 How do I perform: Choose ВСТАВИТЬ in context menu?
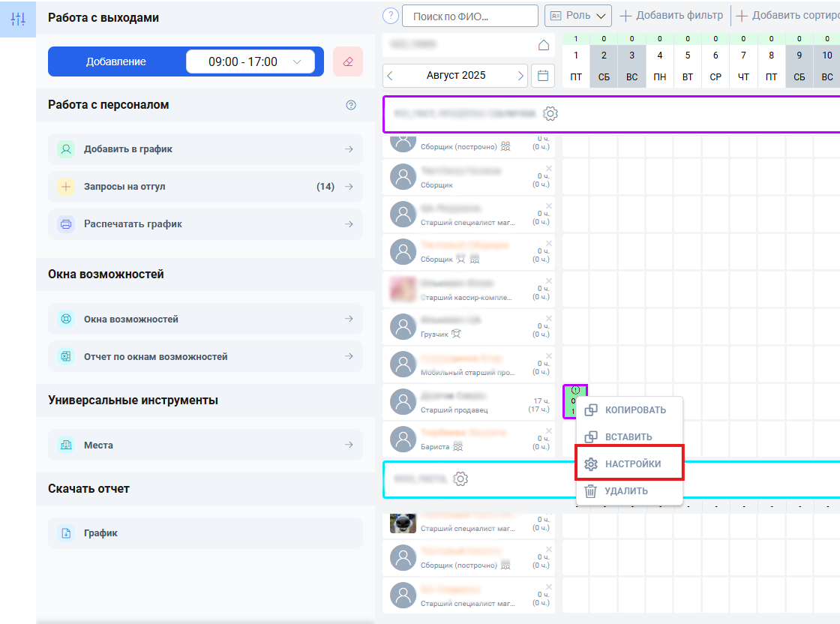[x=629, y=437]
